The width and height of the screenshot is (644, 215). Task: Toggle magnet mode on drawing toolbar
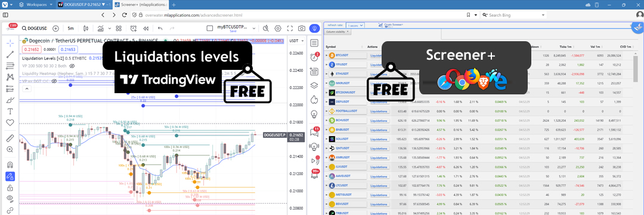10,165
